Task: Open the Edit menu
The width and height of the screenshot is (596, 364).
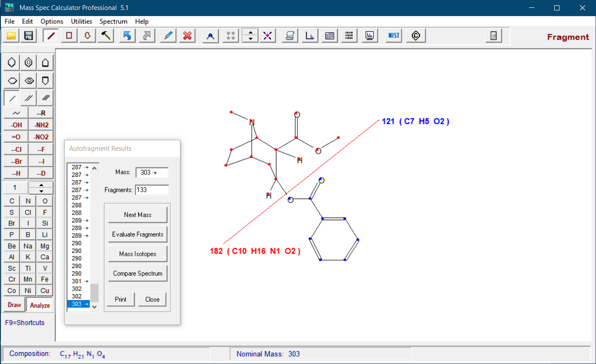Action: 27,21
